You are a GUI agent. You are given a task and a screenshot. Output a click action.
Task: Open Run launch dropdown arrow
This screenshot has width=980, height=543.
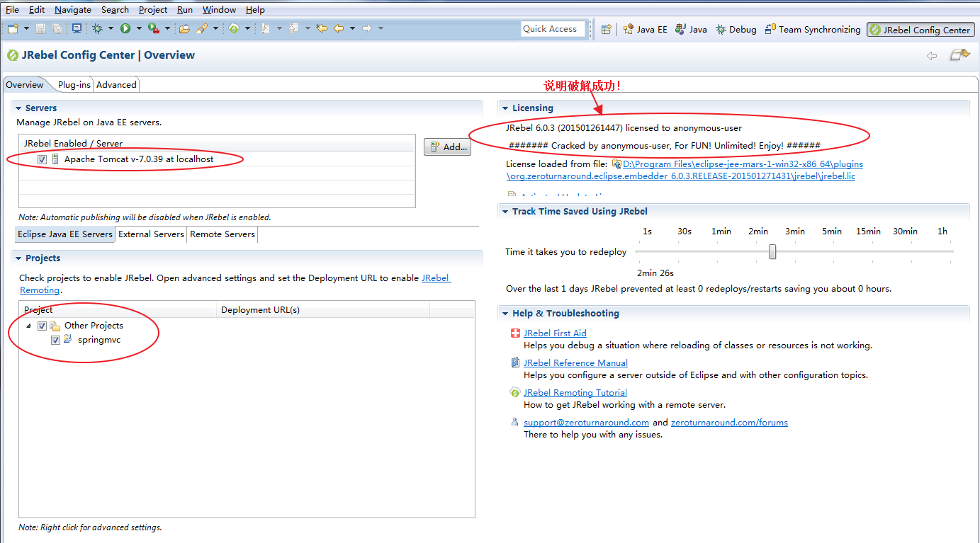(139, 28)
